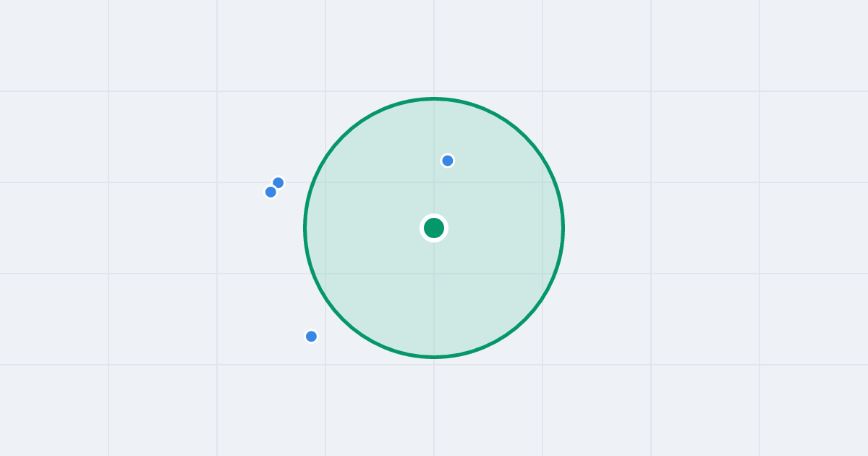Select the lower blue dot of the overlapping pair
This screenshot has height=456, width=868.
(x=271, y=192)
